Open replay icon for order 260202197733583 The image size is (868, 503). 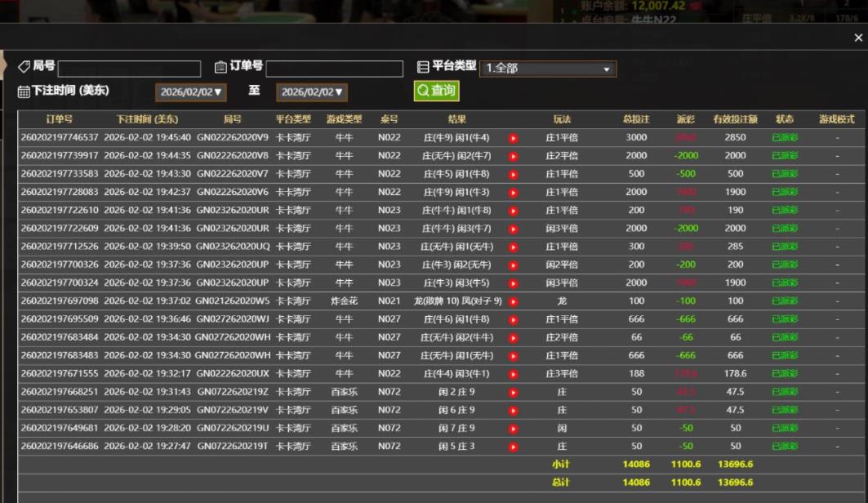(513, 174)
